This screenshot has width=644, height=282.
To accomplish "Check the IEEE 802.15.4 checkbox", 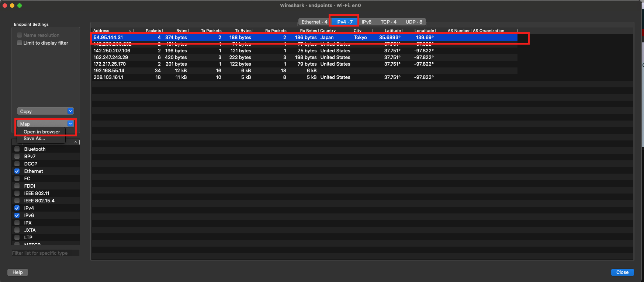I will point(17,201).
